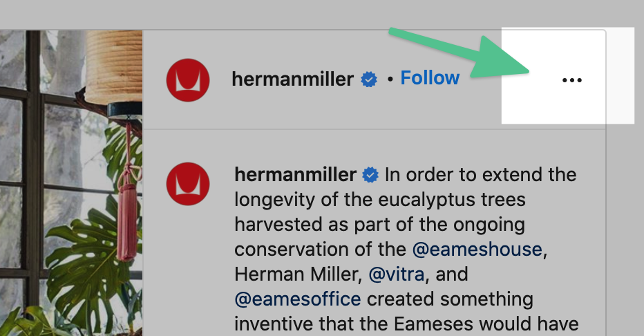Click verified badge next to header username
Image resolution: width=644 pixels, height=336 pixels.
point(369,80)
